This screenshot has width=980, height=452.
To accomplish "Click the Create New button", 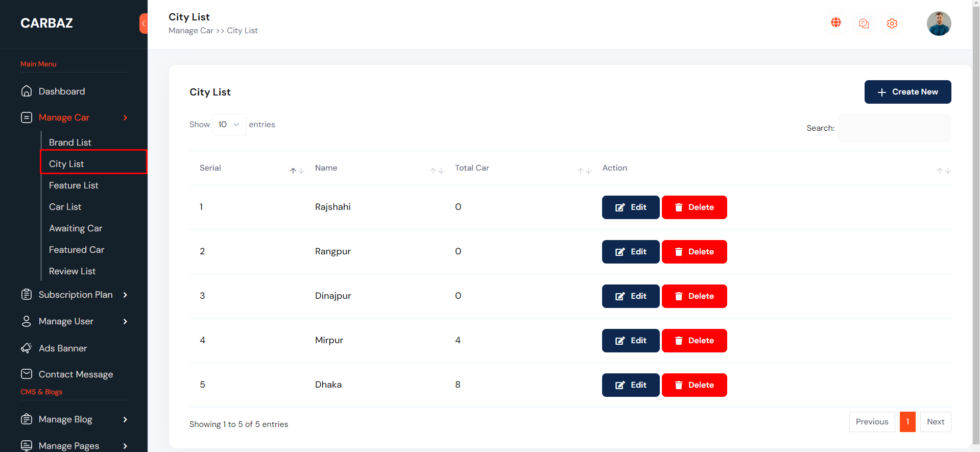I will [907, 92].
